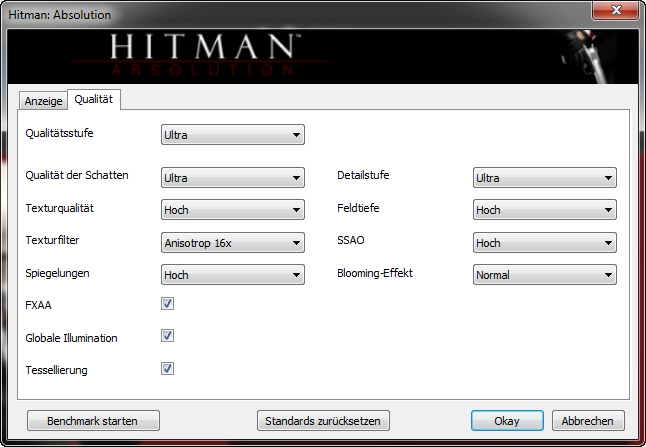Click the Benchmark starten button
The height and width of the screenshot is (447, 646).
[93, 421]
